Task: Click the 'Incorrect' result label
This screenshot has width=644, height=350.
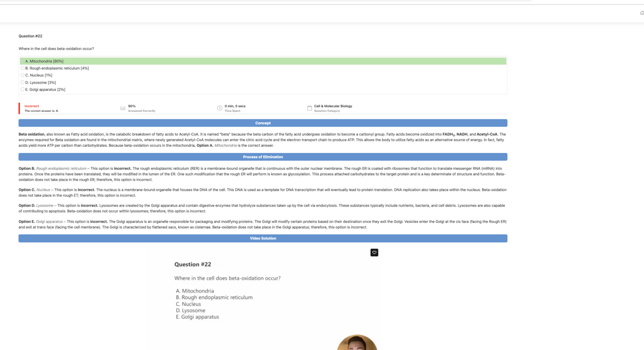Action: pyautogui.click(x=32, y=106)
